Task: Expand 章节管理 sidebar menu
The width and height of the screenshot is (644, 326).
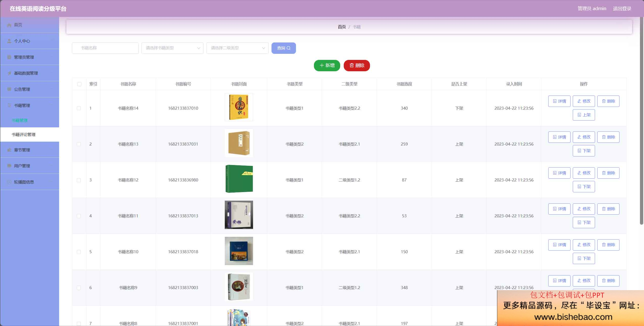Action: (x=30, y=150)
